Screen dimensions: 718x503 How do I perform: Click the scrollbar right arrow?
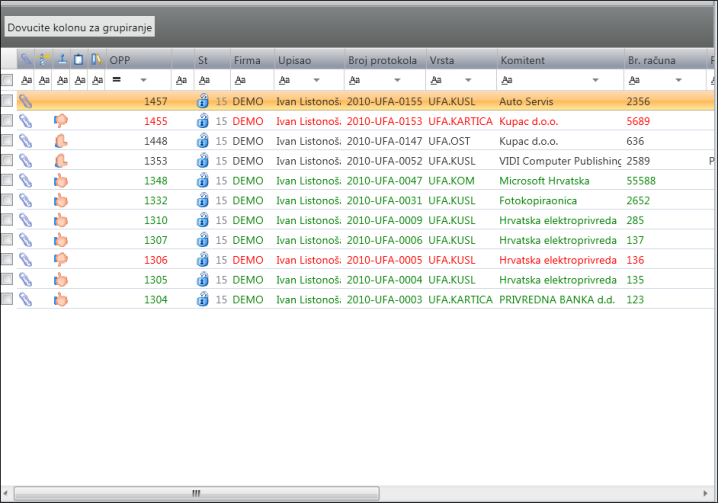[x=706, y=493]
